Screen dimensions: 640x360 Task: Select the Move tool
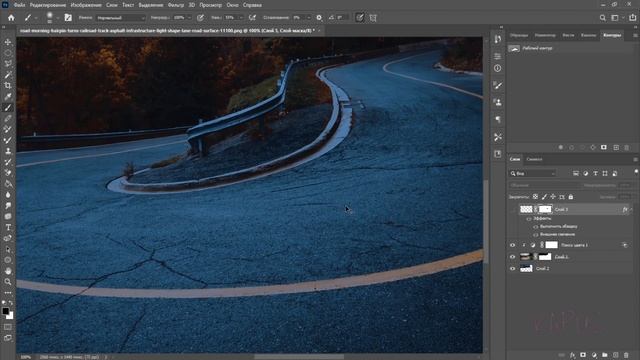click(x=8, y=42)
